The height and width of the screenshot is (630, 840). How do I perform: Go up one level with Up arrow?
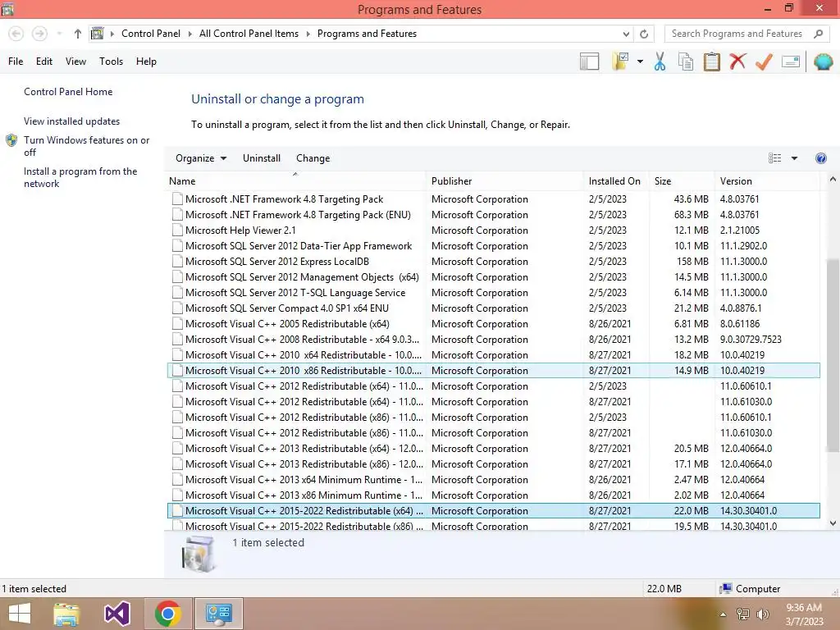(78, 34)
